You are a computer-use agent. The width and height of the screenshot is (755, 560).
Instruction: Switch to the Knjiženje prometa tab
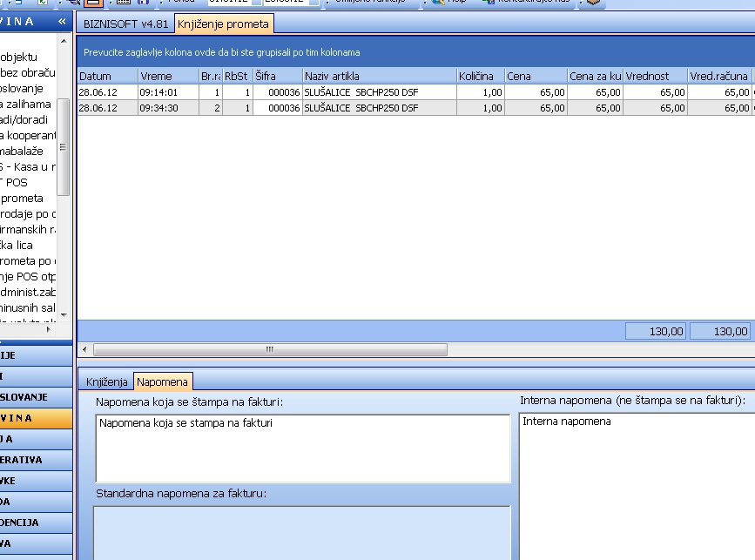click(x=224, y=24)
